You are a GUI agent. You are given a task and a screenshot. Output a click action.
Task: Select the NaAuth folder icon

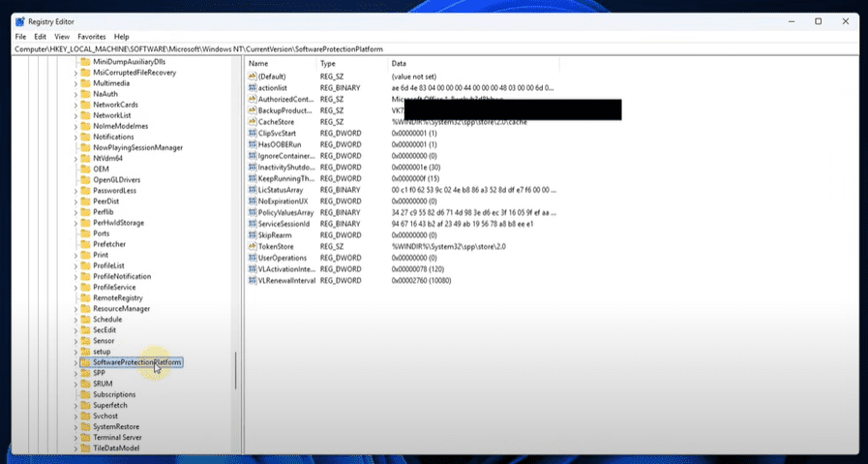85,94
